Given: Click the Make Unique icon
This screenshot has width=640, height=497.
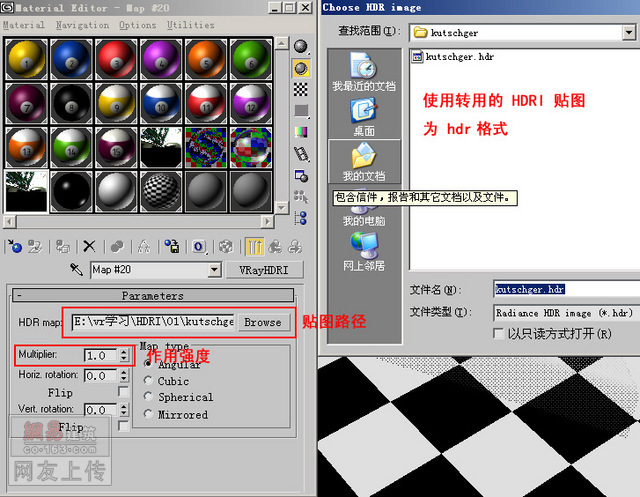Looking at the screenshot, I should (x=144, y=246).
